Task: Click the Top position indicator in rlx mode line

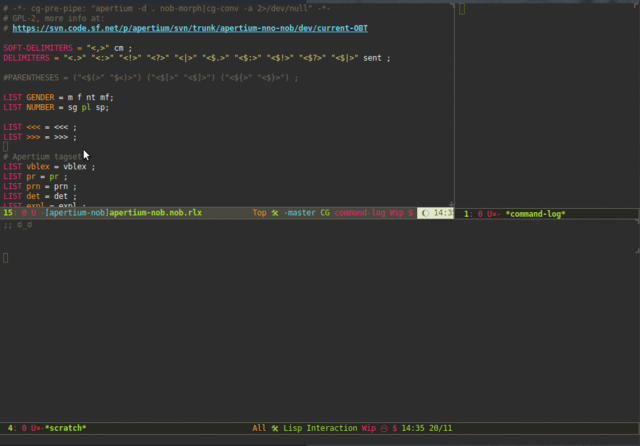Action: point(259,213)
